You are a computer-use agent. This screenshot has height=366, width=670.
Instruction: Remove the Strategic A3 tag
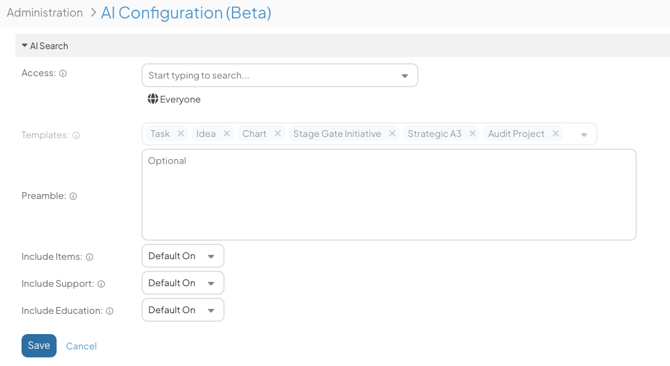point(472,133)
